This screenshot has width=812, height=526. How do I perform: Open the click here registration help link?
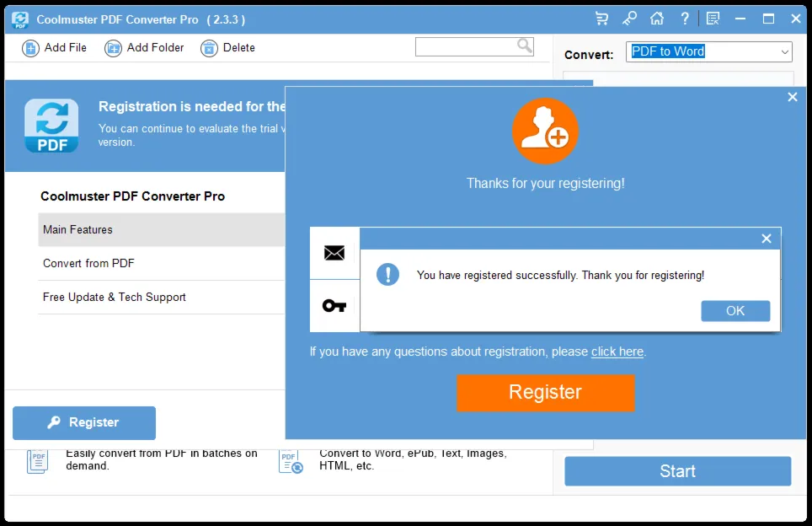point(617,352)
